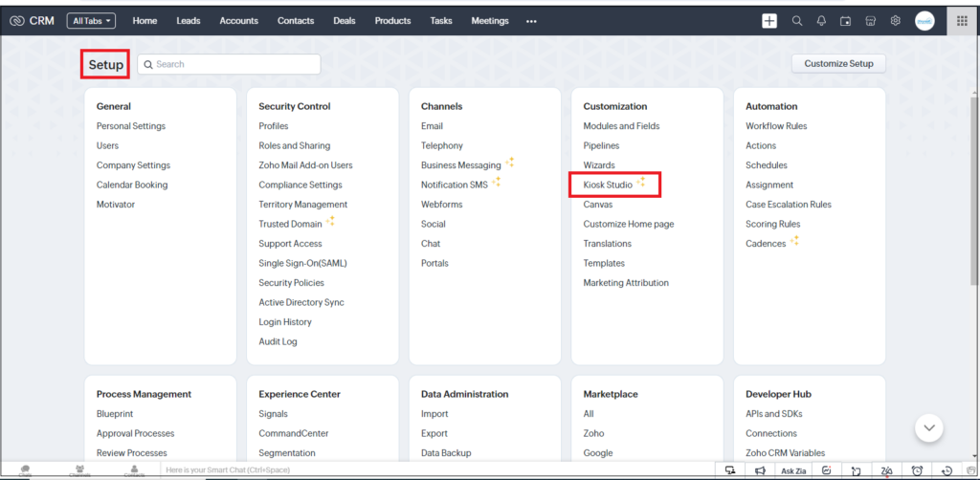980x480 pixels.
Task: Open Case Escalation Rules
Action: (789, 204)
